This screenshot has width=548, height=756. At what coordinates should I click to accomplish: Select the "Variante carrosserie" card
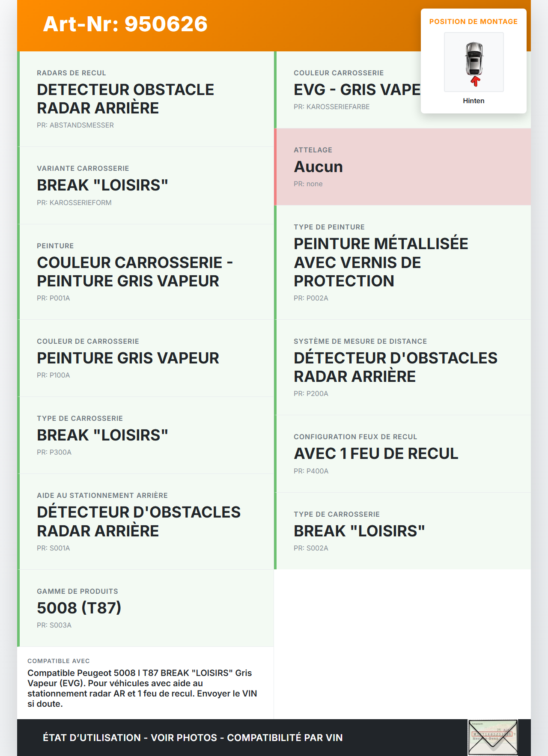(x=146, y=185)
